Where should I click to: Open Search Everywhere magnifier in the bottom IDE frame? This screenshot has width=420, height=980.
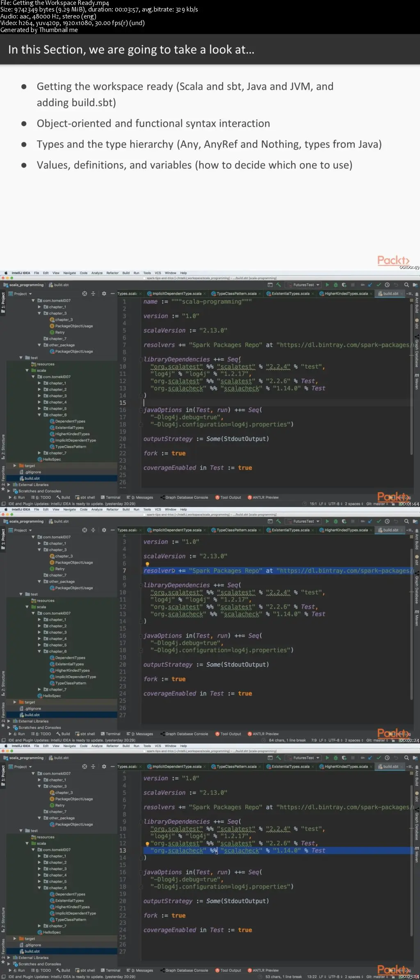click(x=406, y=757)
